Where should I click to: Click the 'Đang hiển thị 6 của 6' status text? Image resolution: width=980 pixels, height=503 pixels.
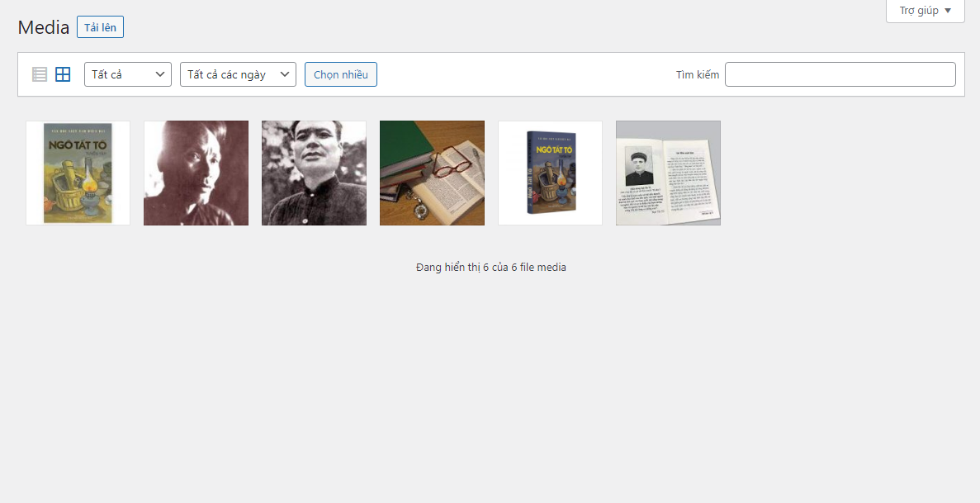490,268
